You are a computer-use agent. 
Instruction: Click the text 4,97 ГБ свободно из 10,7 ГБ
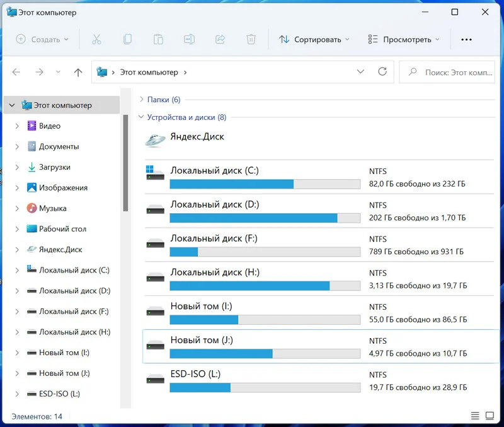[418, 353]
